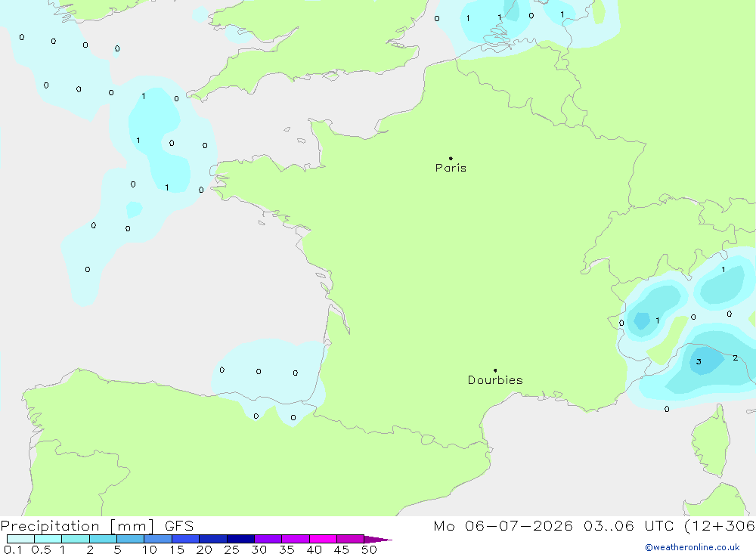
Task: Pick the 40 mm legend color box
Action: pyautogui.click(x=323, y=539)
